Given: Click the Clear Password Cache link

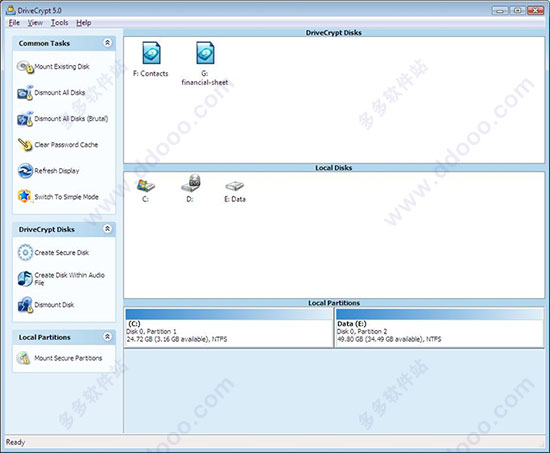Looking at the screenshot, I should tap(66, 145).
